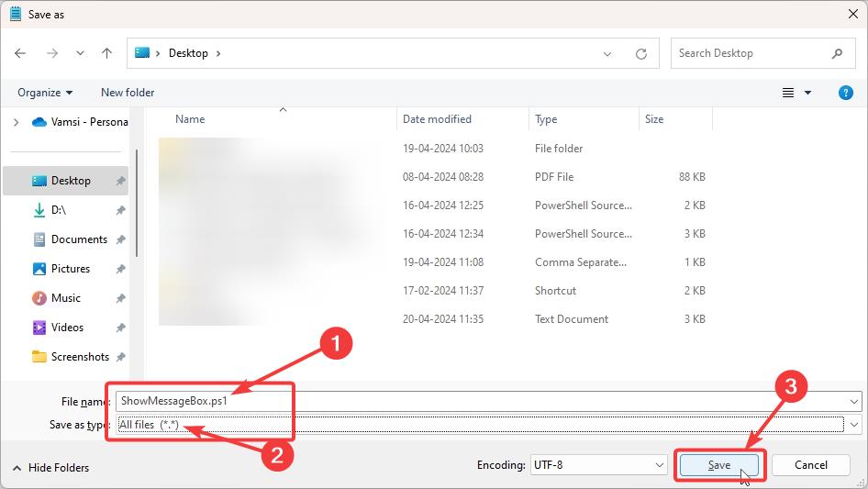Open recent locations chevron beside forward arrow
Viewport: 868px width, 489px height.
tap(80, 53)
